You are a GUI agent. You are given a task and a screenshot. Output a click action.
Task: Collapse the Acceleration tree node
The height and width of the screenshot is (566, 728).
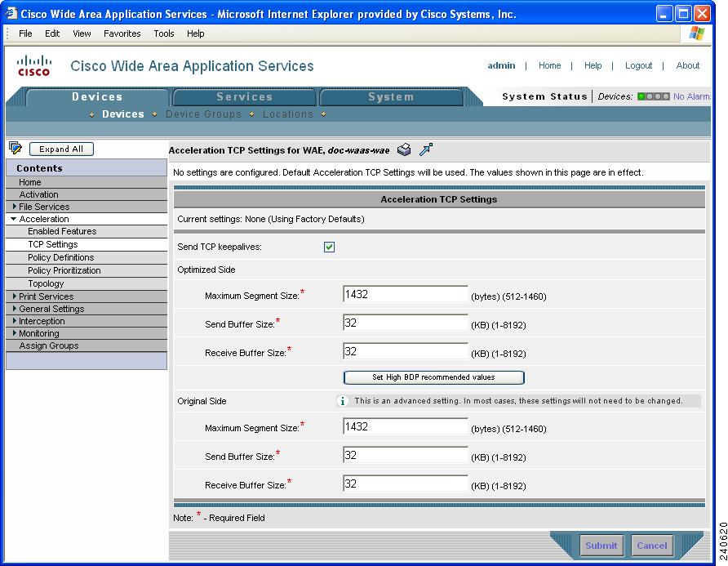(14, 219)
